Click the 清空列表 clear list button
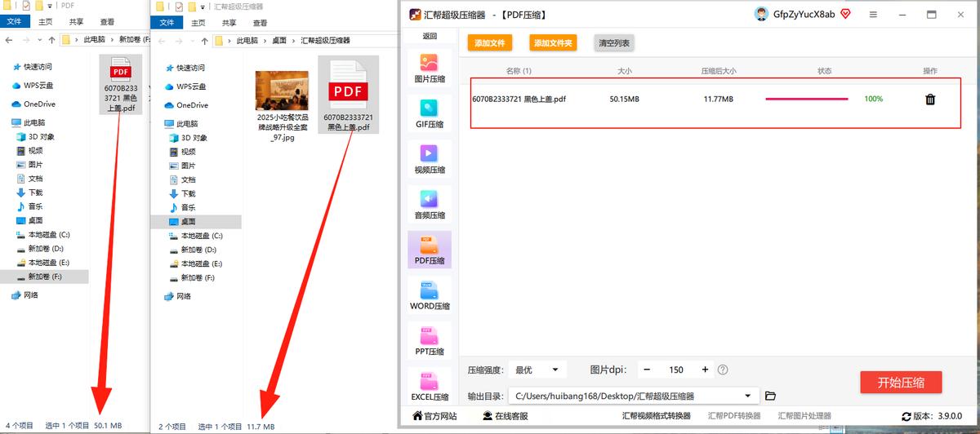The image size is (980, 434). coord(614,42)
